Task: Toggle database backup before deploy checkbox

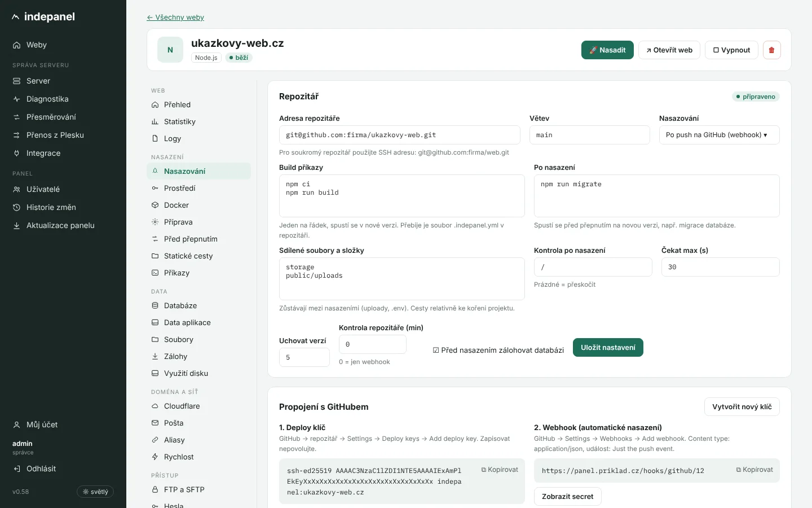Action: 436,351
